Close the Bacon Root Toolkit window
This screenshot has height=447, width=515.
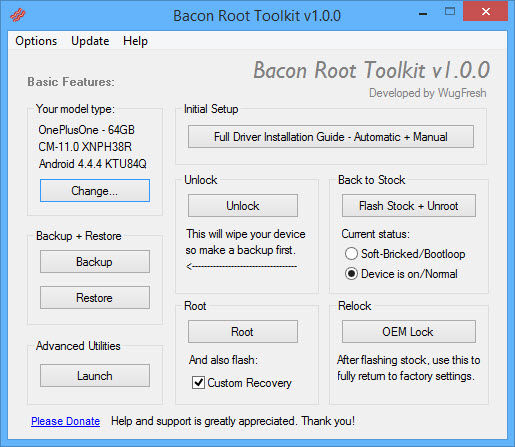485,12
